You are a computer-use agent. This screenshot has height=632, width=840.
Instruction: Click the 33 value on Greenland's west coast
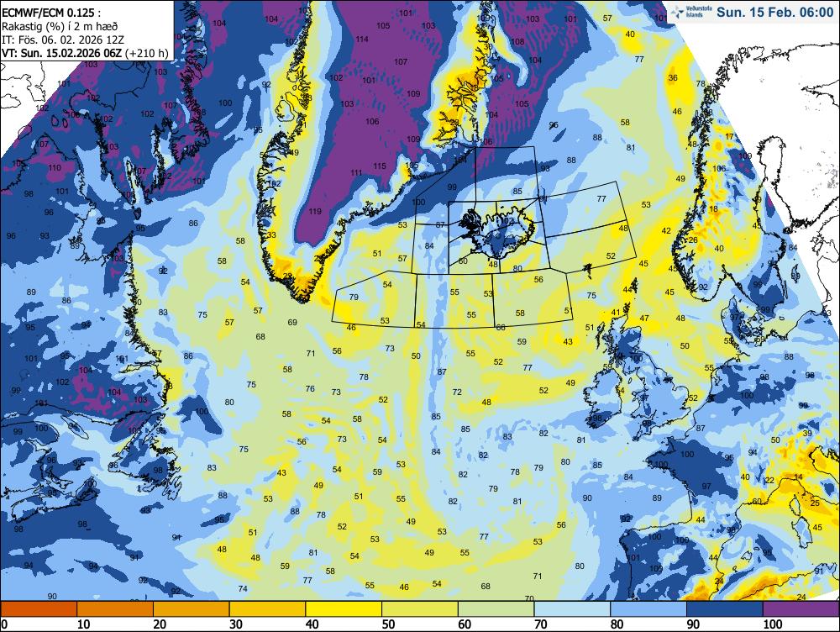click(271, 235)
